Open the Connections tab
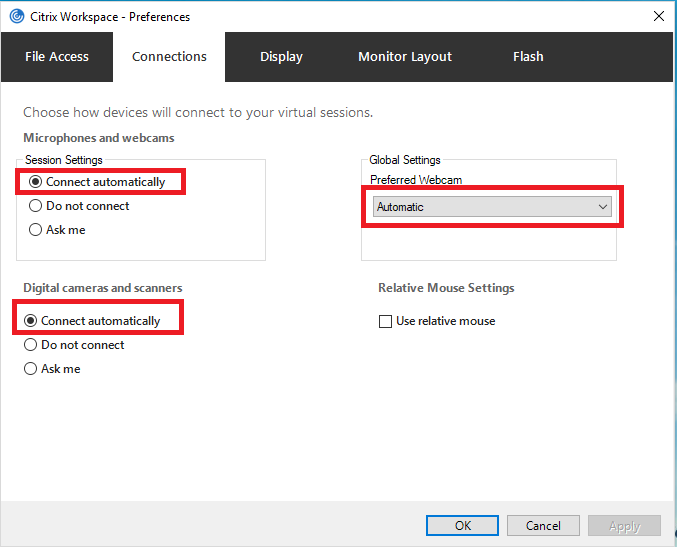The image size is (677, 547). coord(169,57)
